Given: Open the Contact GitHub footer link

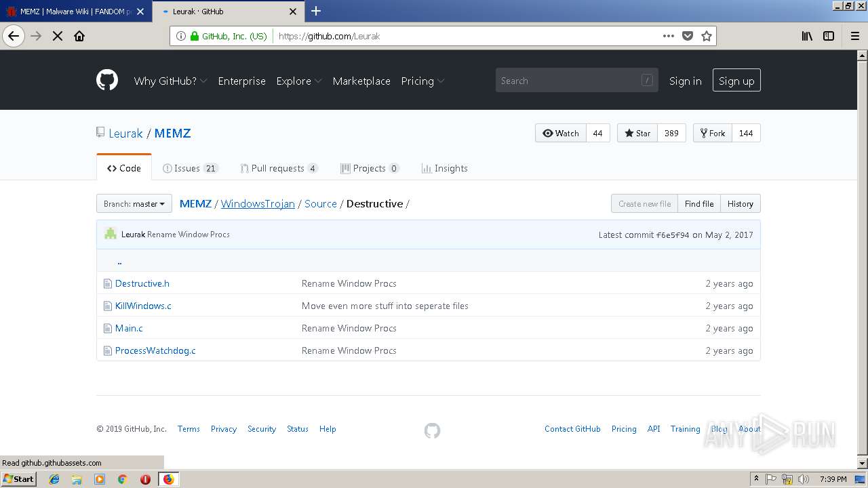Looking at the screenshot, I should coord(572,429).
